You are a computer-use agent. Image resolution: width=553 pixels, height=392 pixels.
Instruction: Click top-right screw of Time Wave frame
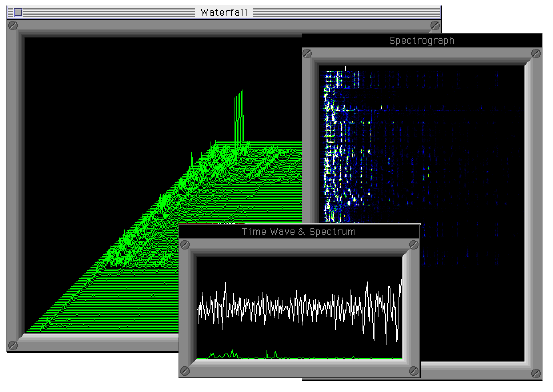pyautogui.click(x=414, y=245)
